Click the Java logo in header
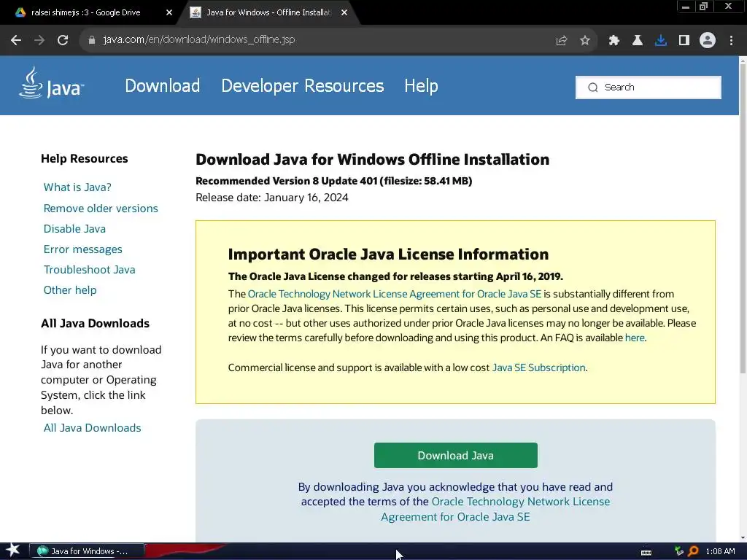 pyautogui.click(x=51, y=83)
